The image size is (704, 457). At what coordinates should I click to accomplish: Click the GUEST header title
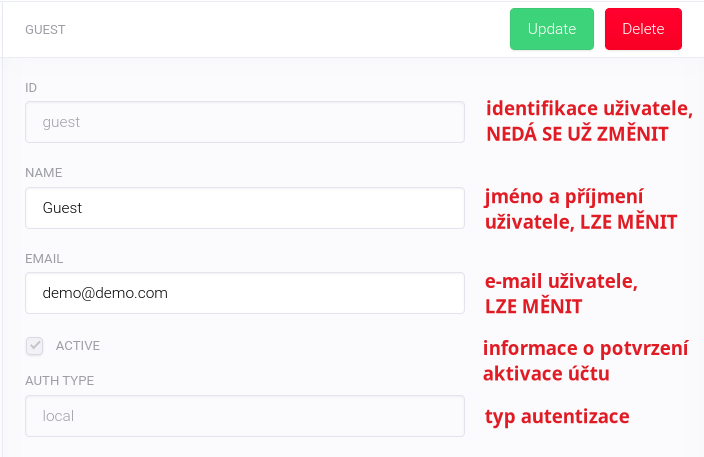click(x=45, y=30)
